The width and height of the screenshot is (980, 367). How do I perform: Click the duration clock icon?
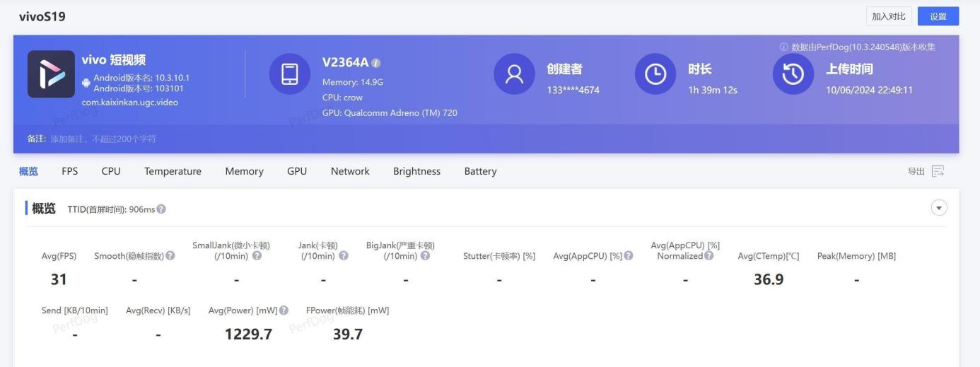click(655, 74)
